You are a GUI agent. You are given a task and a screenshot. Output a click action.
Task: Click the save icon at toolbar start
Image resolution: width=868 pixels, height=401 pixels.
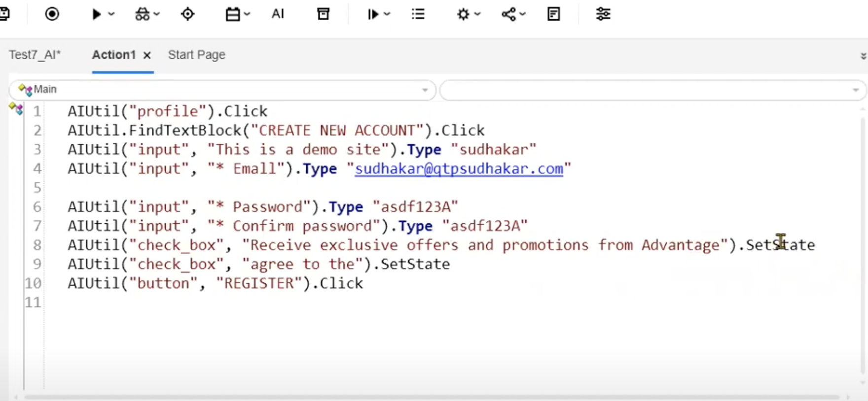click(4, 14)
